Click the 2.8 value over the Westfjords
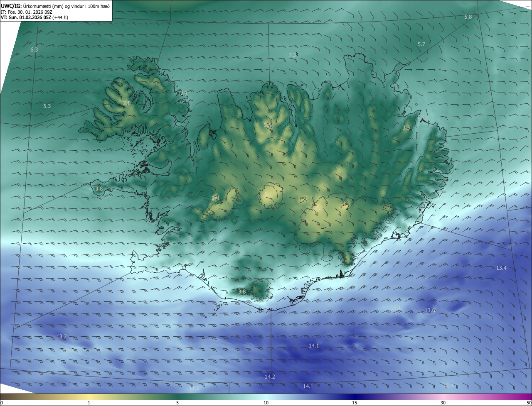The image size is (532, 406). point(127,103)
